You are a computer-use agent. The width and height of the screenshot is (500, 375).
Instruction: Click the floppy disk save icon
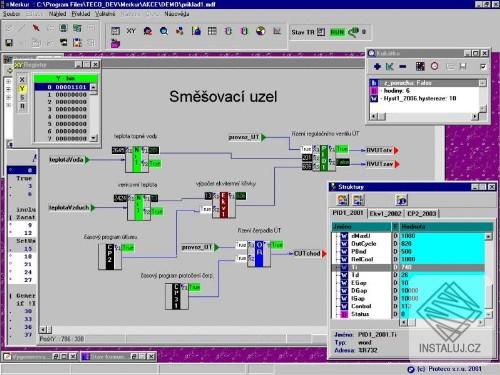coord(9,42)
